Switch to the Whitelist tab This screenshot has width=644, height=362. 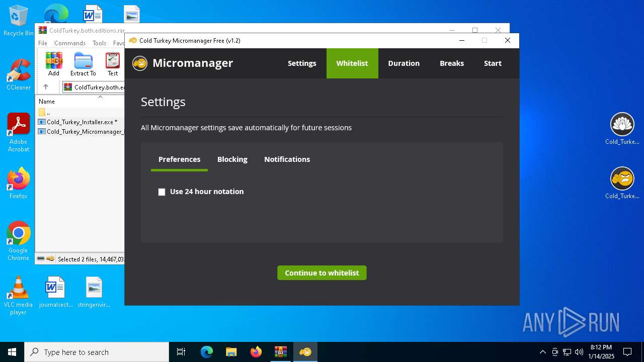click(352, 63)
